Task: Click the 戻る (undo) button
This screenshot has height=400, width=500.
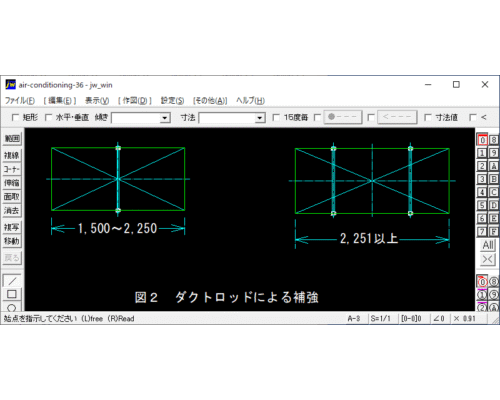Action: (x=12, y=258)
